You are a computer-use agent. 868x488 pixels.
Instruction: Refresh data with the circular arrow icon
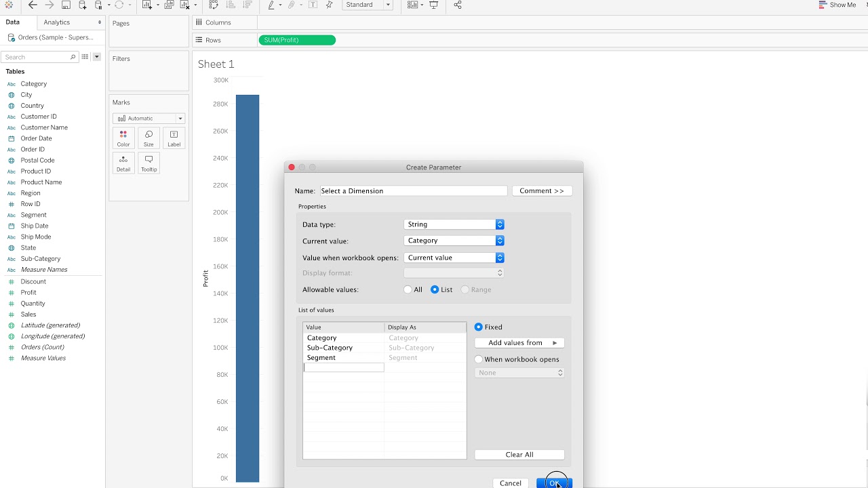tap(119, 5)
